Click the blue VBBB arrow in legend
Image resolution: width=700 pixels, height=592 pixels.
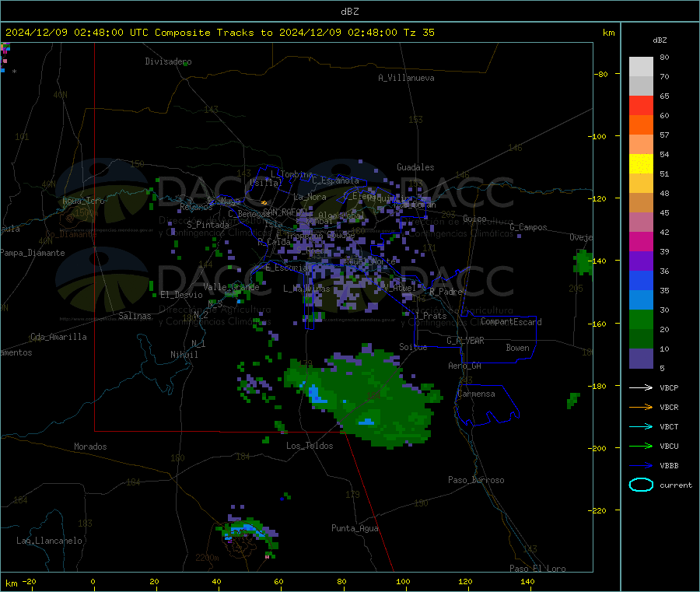pos(641,466)
